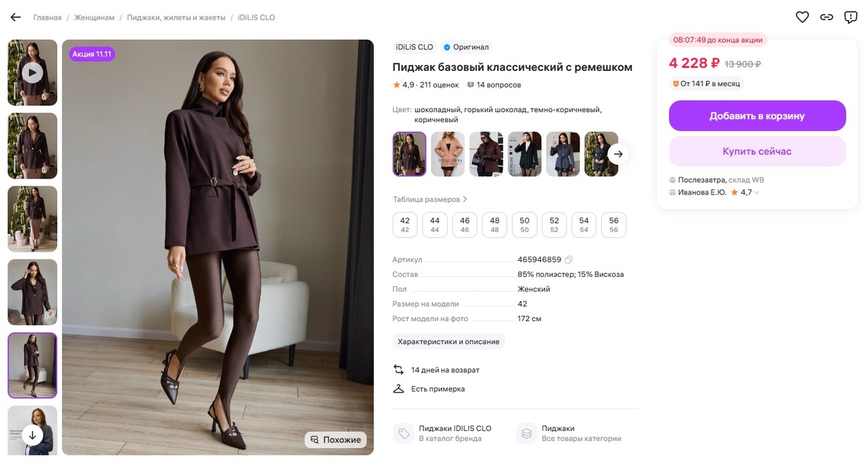Go back using the arrow at top left
Viewport: 868px width, 467px height.
(15, 16)
